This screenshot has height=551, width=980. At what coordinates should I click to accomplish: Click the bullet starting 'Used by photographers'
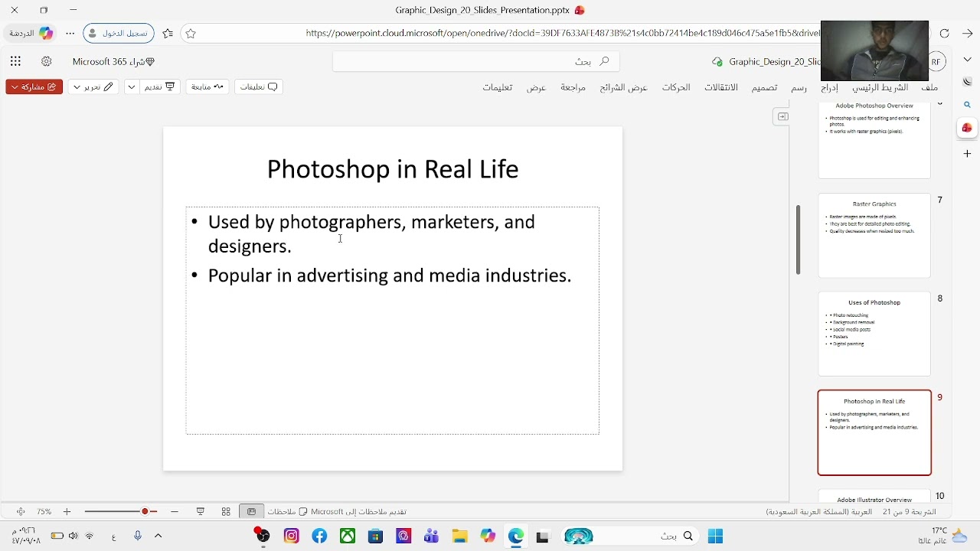(x=371, y=233)
